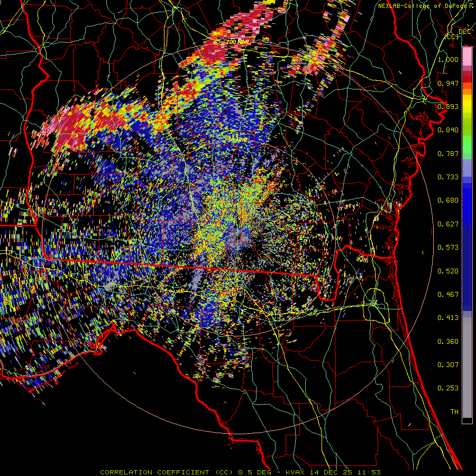
Task: Click the 0.840 color scale label
Action: 448,130
